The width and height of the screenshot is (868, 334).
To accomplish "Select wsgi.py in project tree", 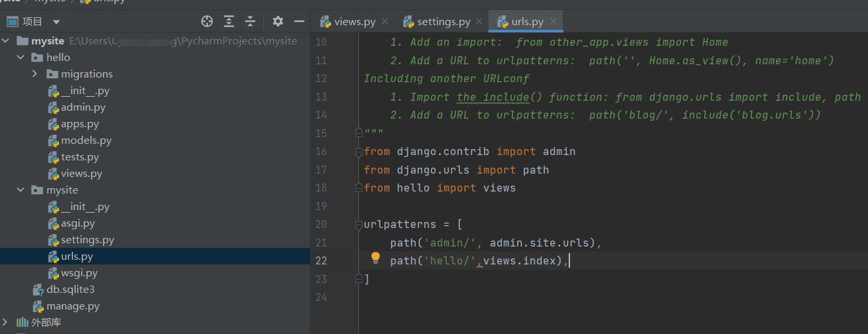I will pos(79,273).
